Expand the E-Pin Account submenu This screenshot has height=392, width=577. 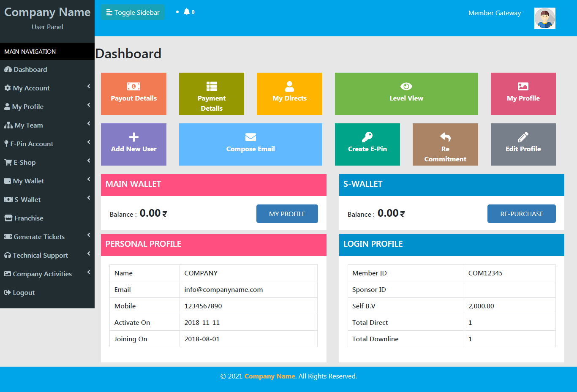click(32, 144)
